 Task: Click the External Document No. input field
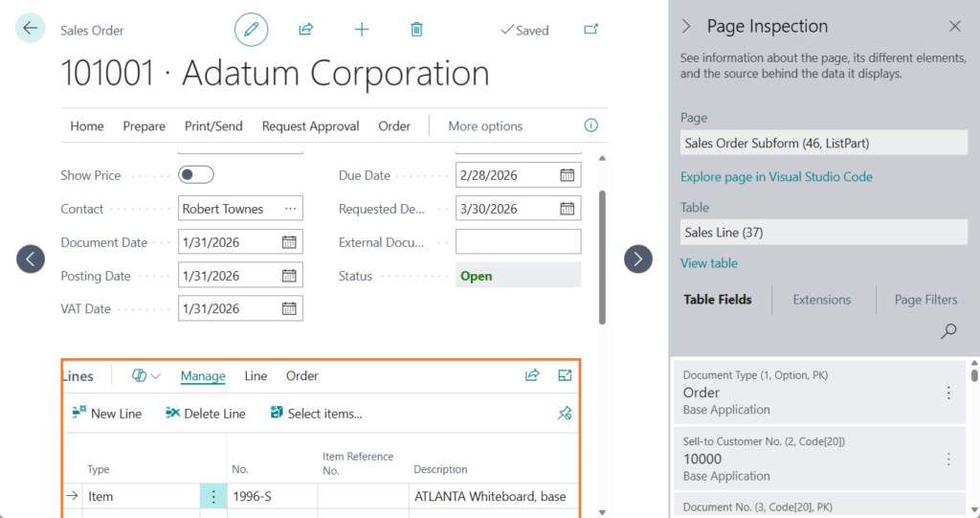pos(518,242)
